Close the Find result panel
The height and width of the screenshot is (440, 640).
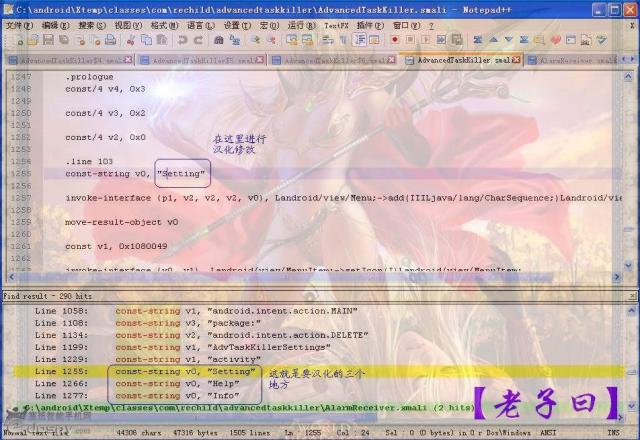coord(633,296)
